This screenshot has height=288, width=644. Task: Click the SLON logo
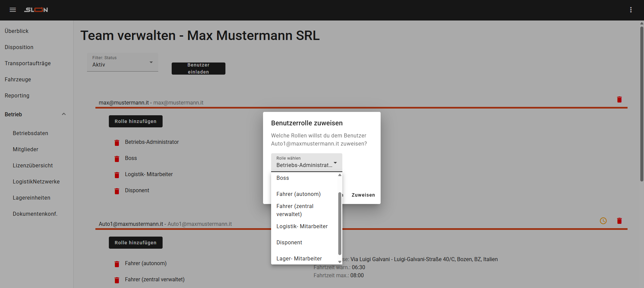point(36,10)
